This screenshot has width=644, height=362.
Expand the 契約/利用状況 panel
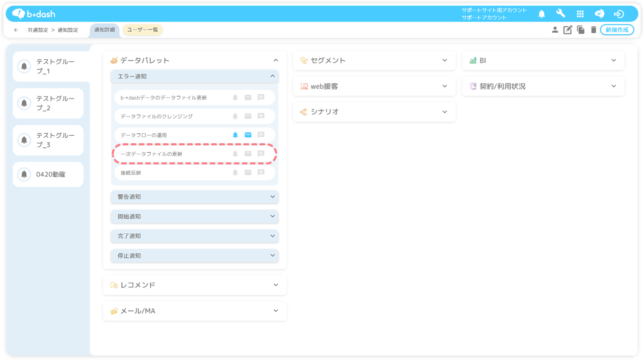(x=543, y=86)
